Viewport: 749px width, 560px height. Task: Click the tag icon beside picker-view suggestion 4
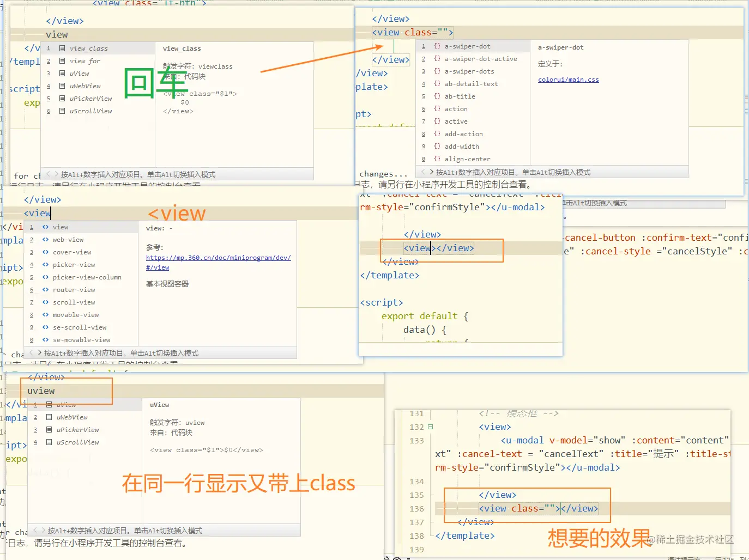[x=46, y=265]
